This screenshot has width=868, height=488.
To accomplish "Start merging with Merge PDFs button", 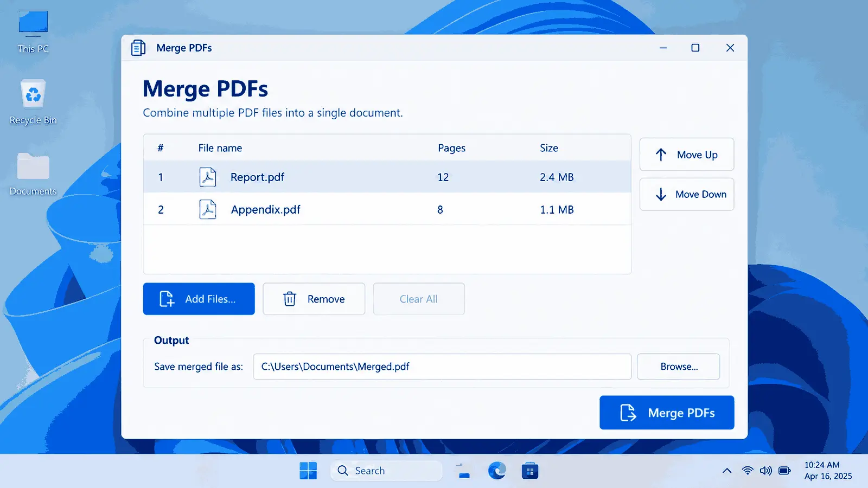I will [x=667, y=413].
